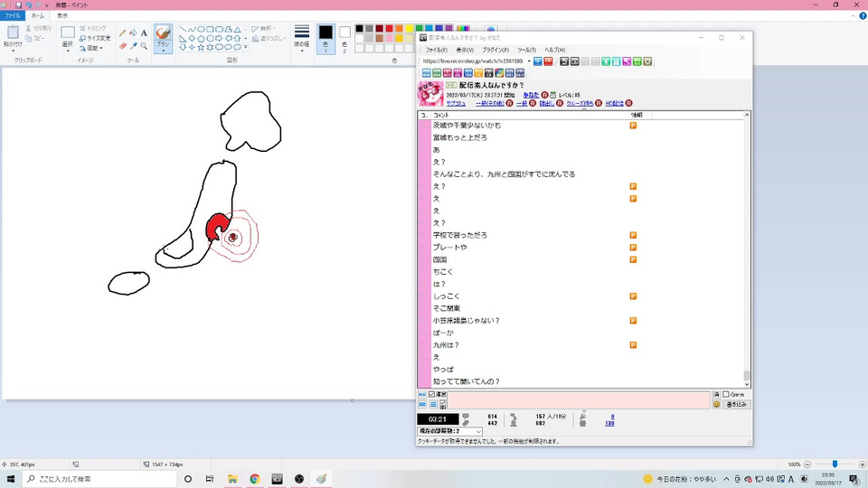Viewport: 868px width, 488px height.
Task: Follow the blue broadcaster name link beside 開始
Action: pos(531,95)
